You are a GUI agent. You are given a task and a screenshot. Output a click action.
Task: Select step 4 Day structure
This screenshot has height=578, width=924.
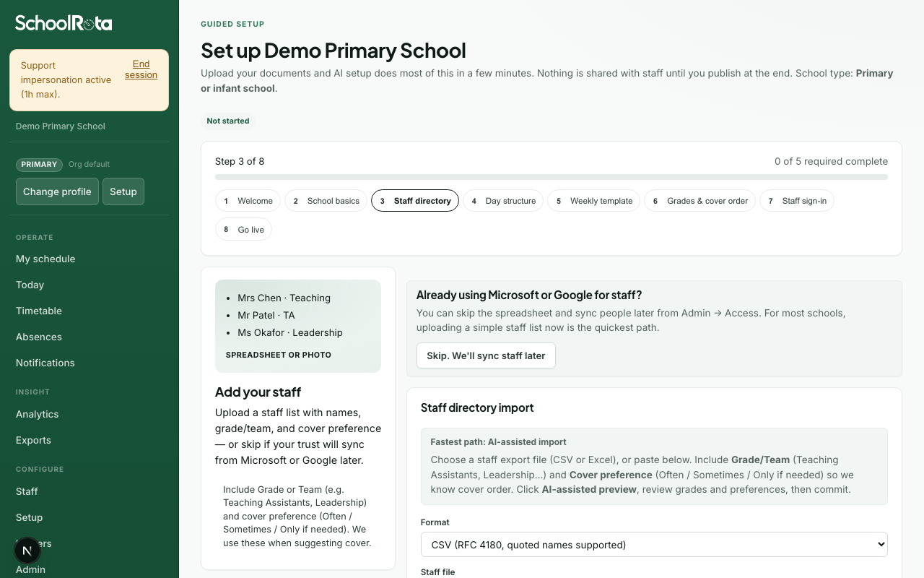click(x=503, y=201)
